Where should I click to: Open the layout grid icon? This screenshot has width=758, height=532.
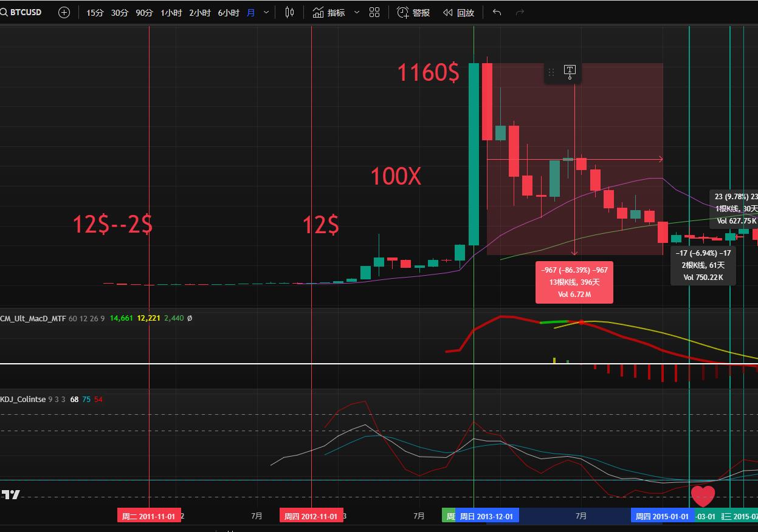point(374,12)
